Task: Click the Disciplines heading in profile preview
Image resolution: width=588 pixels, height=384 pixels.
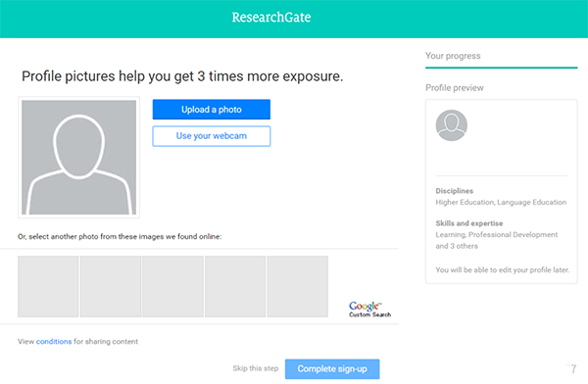Action: pyautogui.click(x=454, y=191)
